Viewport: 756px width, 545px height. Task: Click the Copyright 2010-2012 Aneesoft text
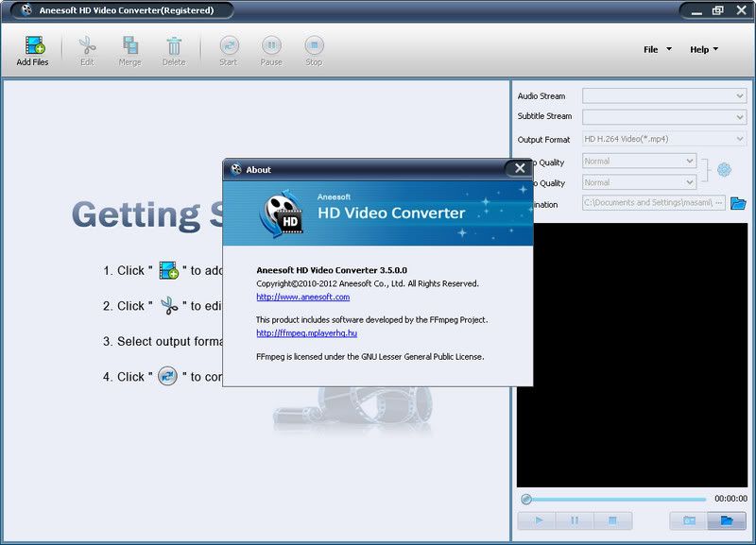click(x=368, y=283)
